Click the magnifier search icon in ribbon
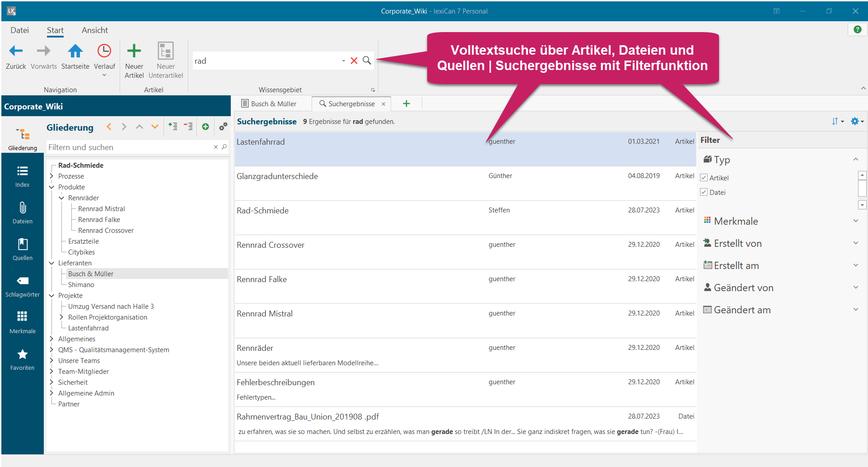The height and width of the screenshot is (467, 868). coord(367,61)
